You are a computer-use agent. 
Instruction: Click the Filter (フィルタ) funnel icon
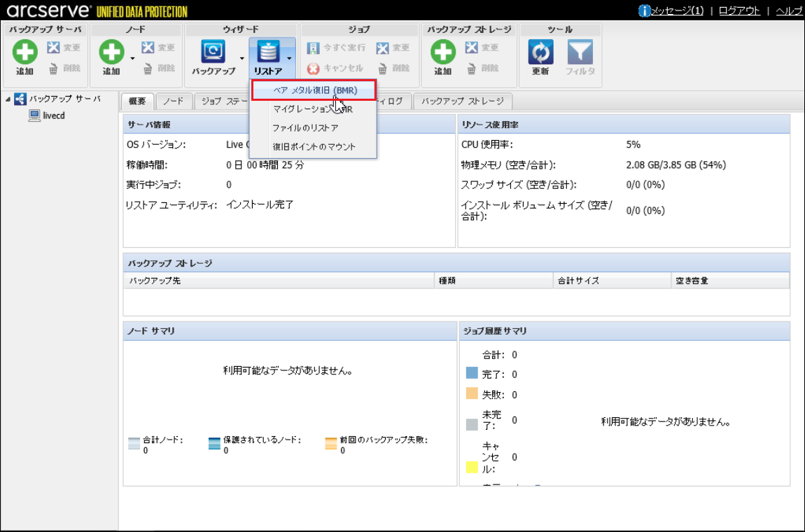tap(580, 52)
